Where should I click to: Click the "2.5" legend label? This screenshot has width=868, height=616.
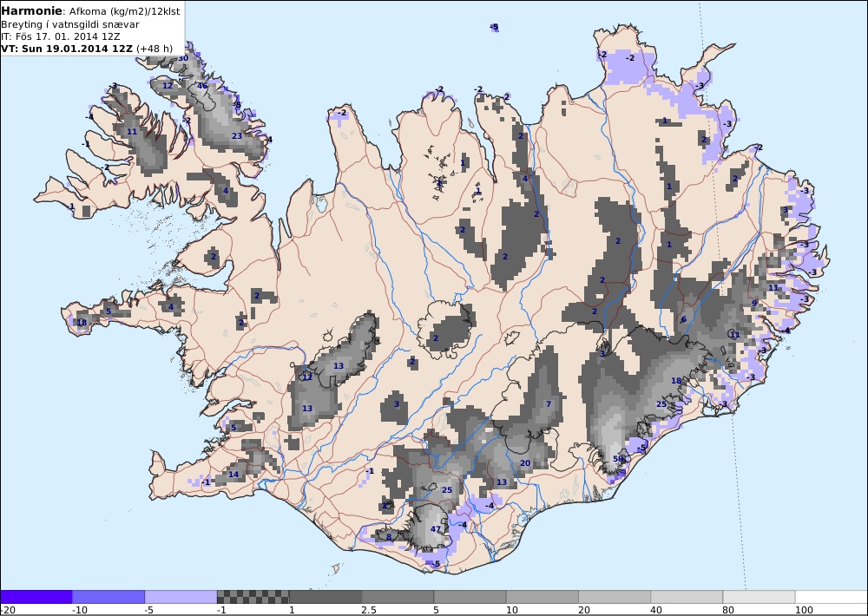point(369,610)
